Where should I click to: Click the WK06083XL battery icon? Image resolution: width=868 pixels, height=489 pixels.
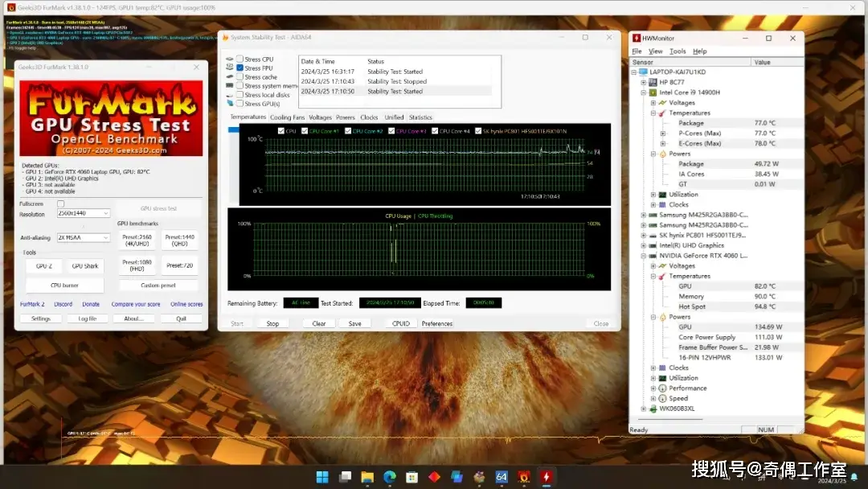(x=653, y=409)
